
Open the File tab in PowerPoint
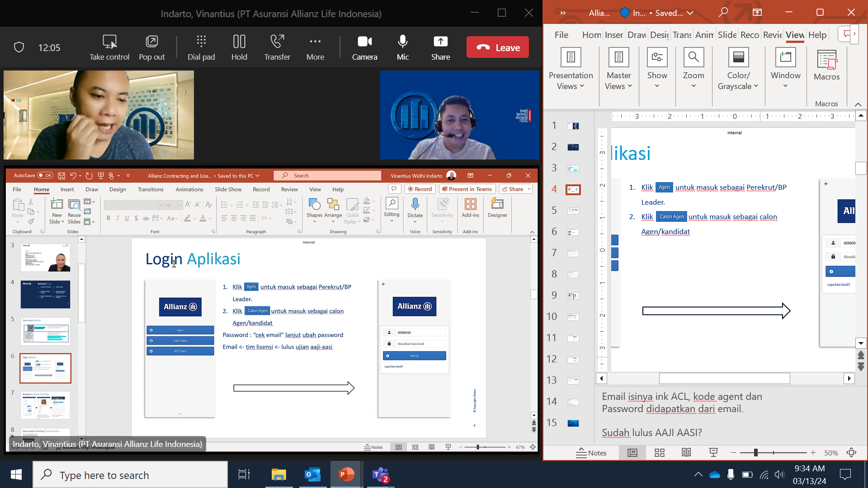pos(561,35)
